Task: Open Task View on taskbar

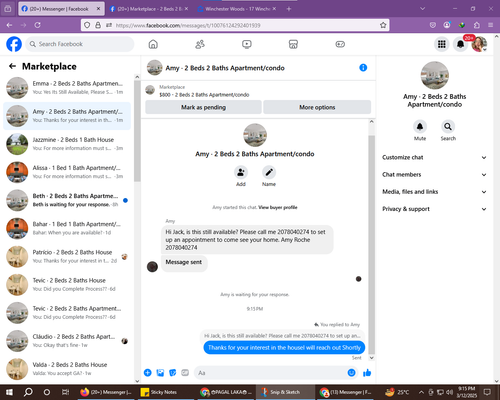Action: click(66, 392)
